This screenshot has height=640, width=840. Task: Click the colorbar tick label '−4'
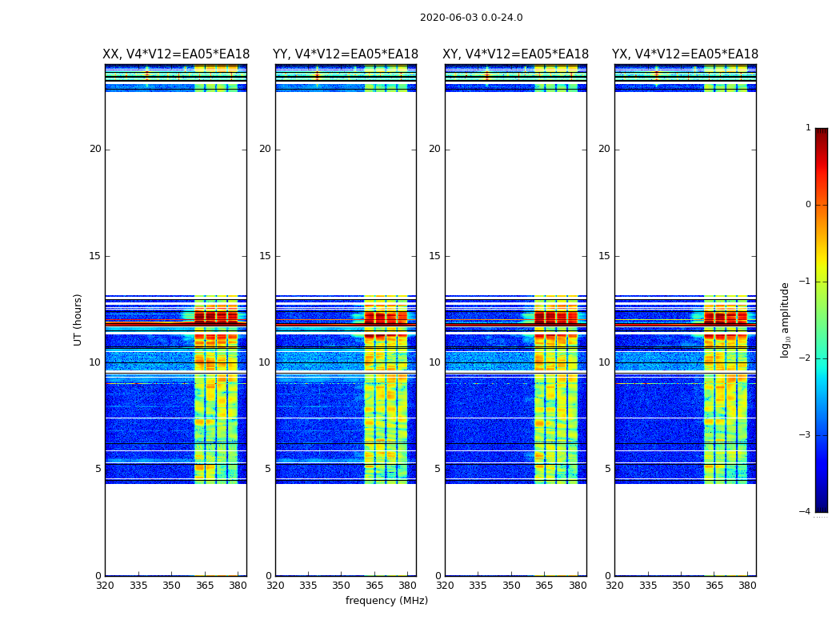click(806, 512)
